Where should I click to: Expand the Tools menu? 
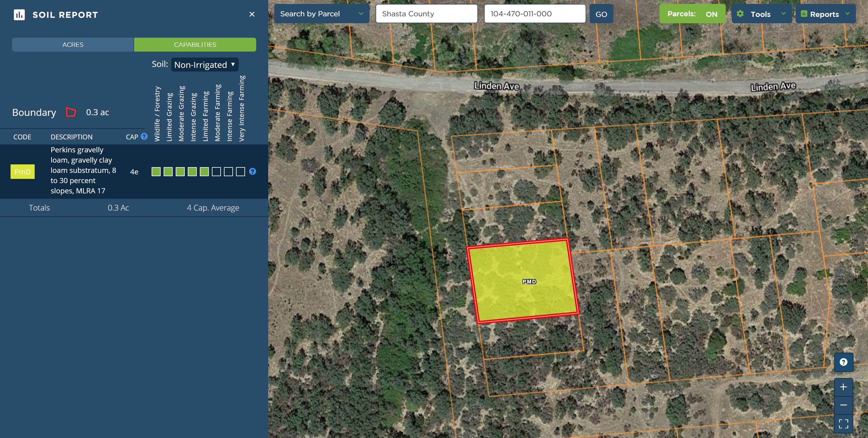point(761,14)
